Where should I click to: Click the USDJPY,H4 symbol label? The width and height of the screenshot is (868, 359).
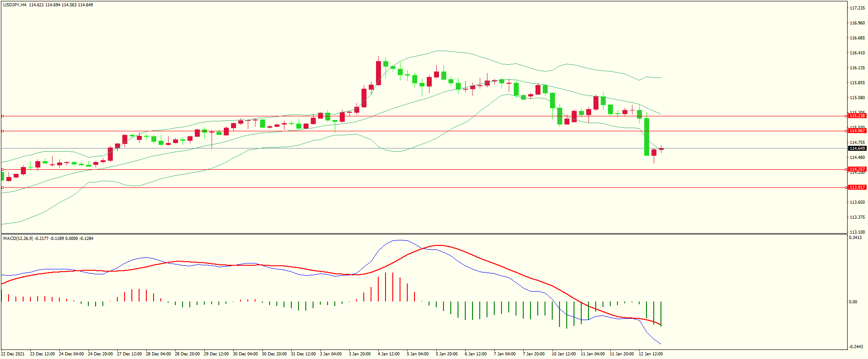coord(14,5)
